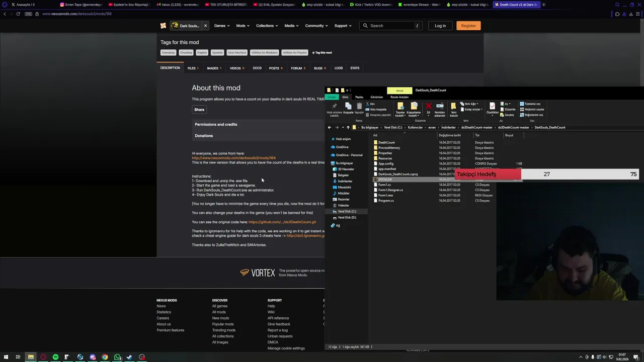The width and height of the screenshot is (644, 362).
Task: Remove the Dark Souls game filter X
Action: click(x=205, y=26)
